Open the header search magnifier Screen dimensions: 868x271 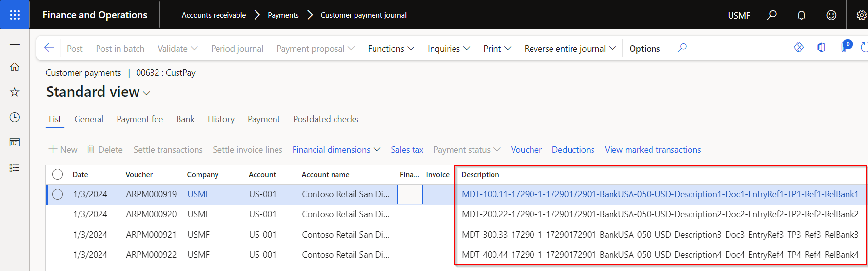771,15
